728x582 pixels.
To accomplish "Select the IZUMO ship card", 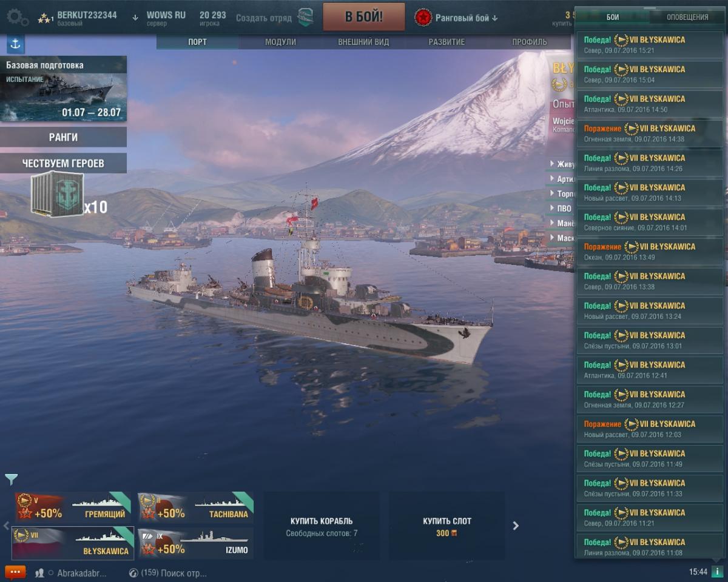I will point(195,543).
